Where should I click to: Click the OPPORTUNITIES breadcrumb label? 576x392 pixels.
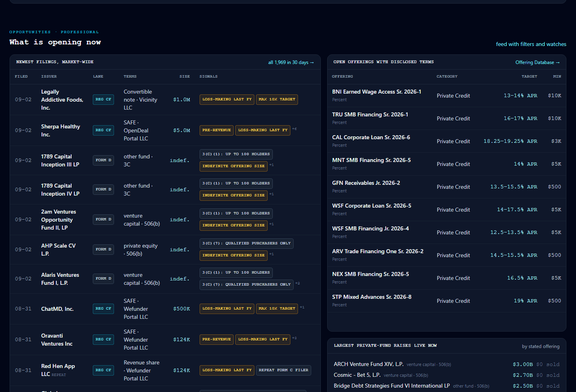tap(30, 32)
